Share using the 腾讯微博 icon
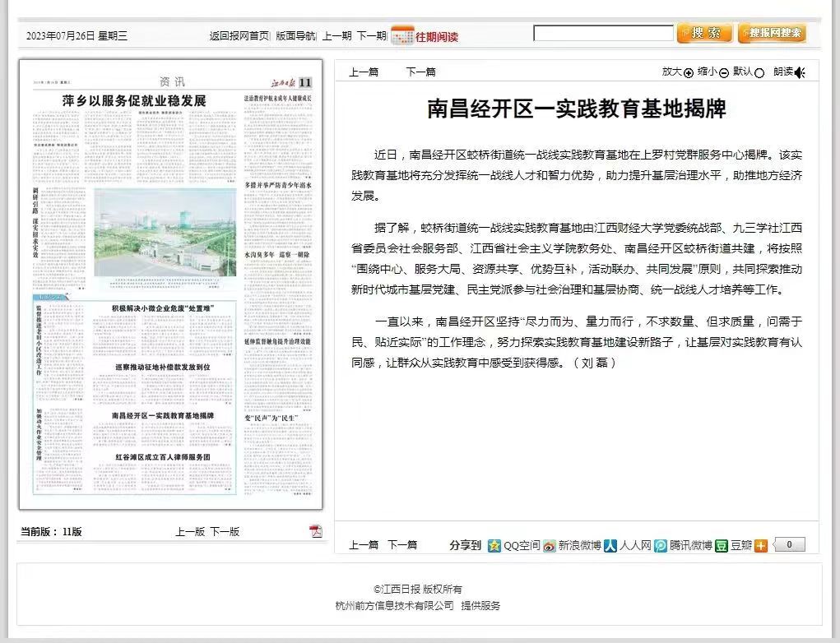The width and height of the screenshot is (840, 643). pos(661,545)
